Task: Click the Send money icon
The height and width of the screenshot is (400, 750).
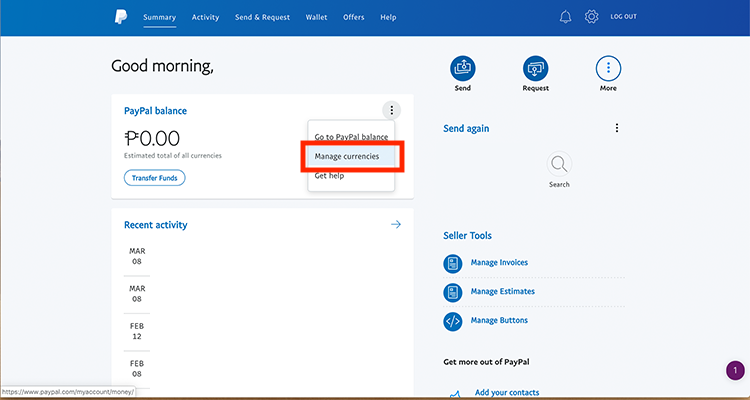Action: [x=463, y=68]
